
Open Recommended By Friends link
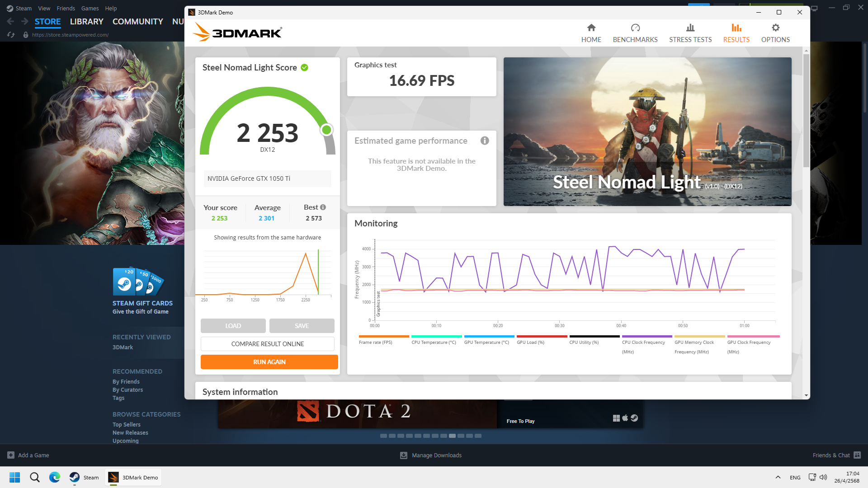(x=126, y=382)
